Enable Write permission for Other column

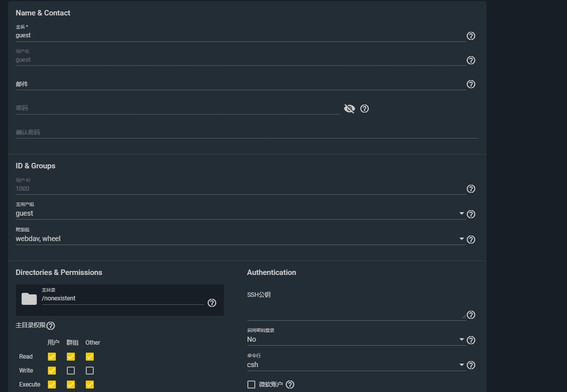click(x=90, y=371)
